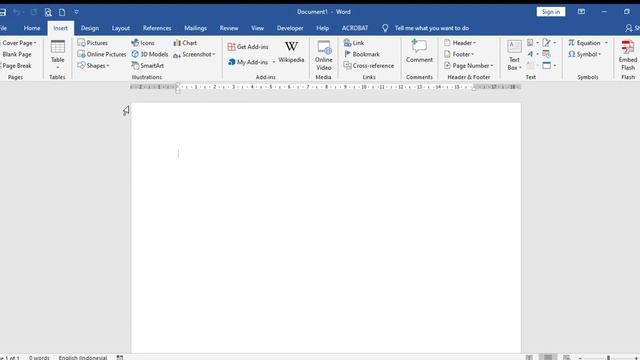Open the Text Box dropdown
This screenshot has width=640, height=360.
click(514, 56)
